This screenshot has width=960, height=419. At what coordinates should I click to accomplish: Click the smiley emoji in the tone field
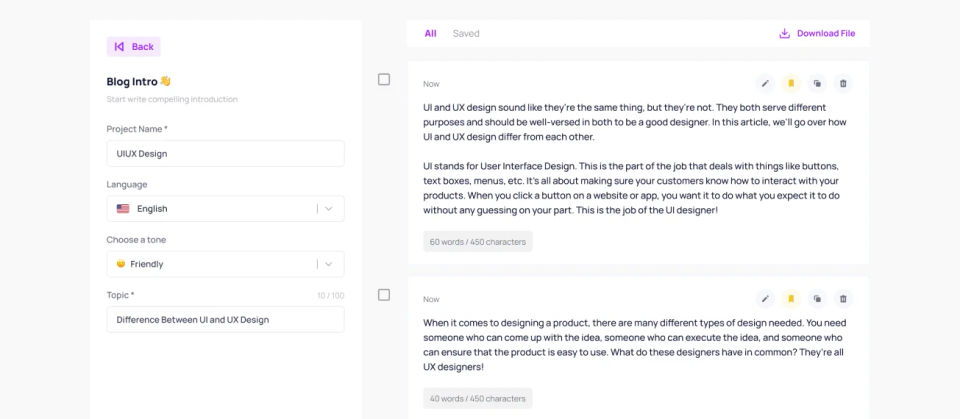pos(121,264)
